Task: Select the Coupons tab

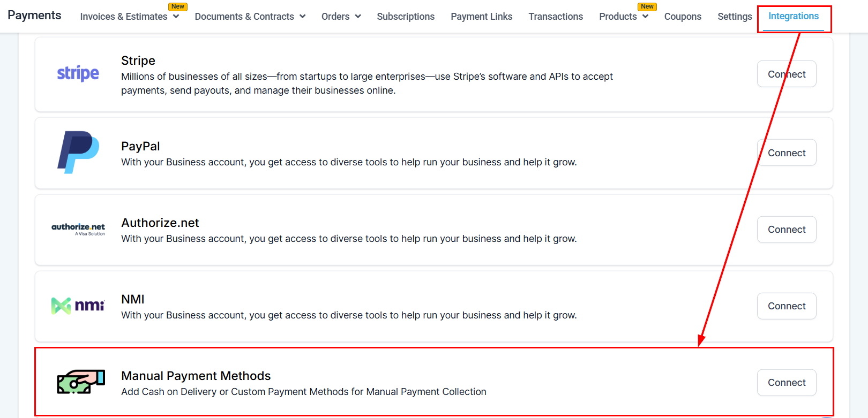Action: coord(683,17)
